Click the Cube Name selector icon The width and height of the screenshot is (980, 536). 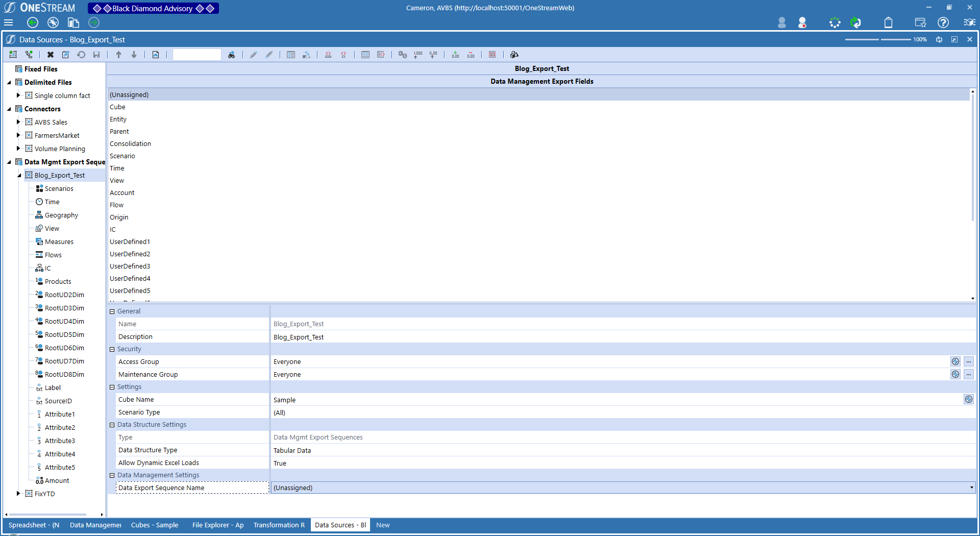969,399
